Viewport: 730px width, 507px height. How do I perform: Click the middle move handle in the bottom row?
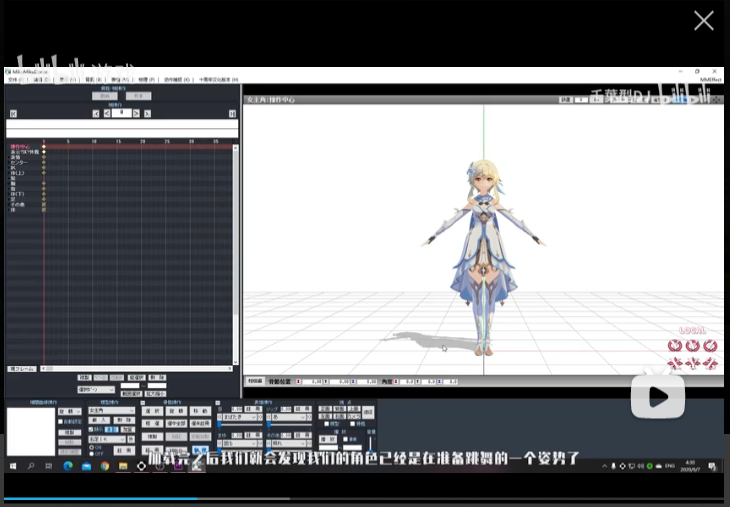pyautogui.click(x=693, y=363)
